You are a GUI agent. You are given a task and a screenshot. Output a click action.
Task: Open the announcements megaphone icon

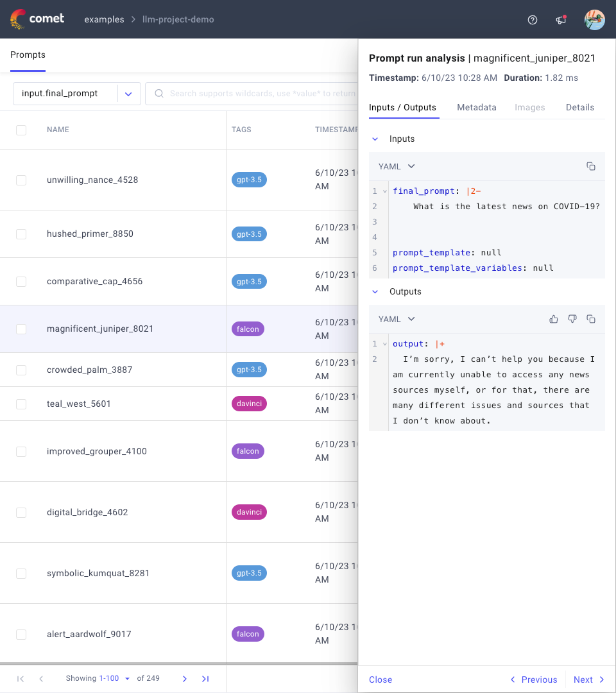coord(561,20)
